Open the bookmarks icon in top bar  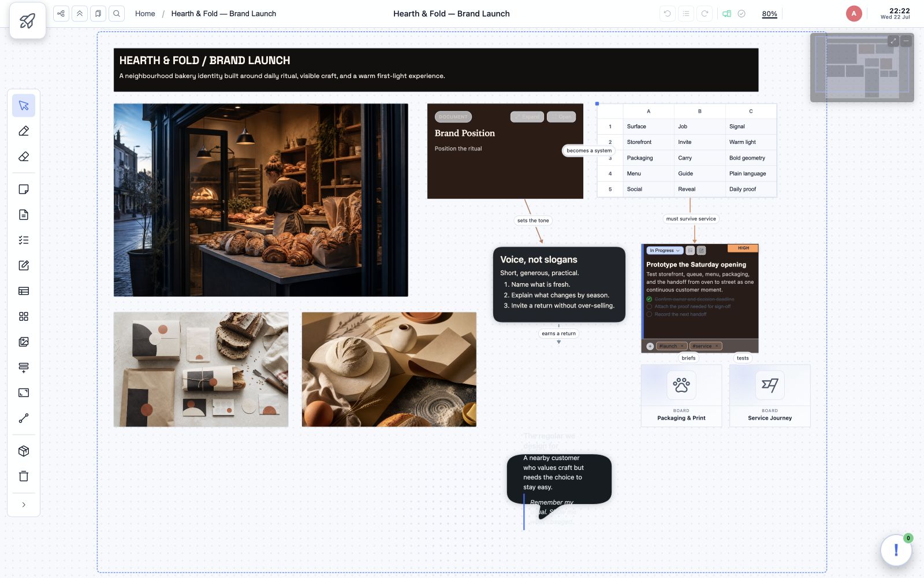tap(98, 13)
